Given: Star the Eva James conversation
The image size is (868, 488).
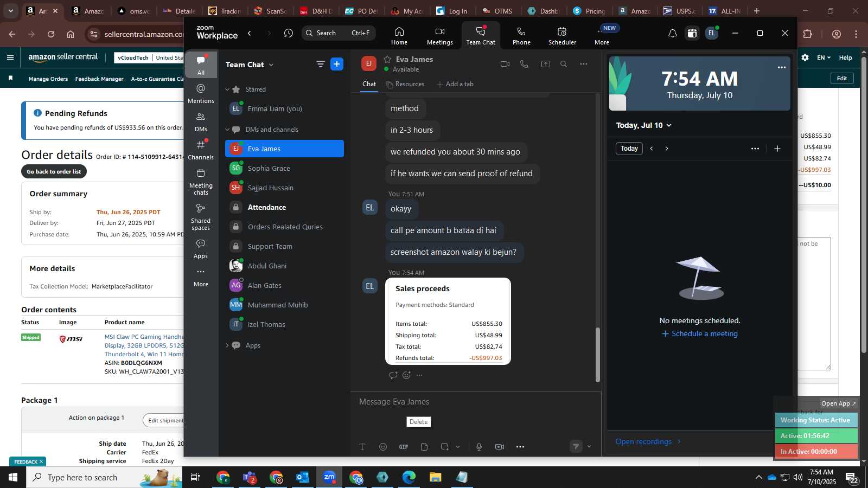Looking at the screenshot, I should tap(387, 59).
